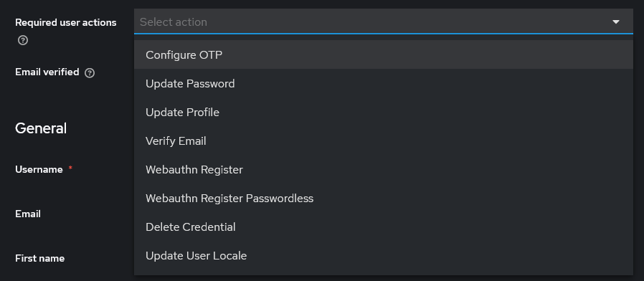Open help tooltip for Required user actions
Screen dimensions: 644x281
[23, 41]
